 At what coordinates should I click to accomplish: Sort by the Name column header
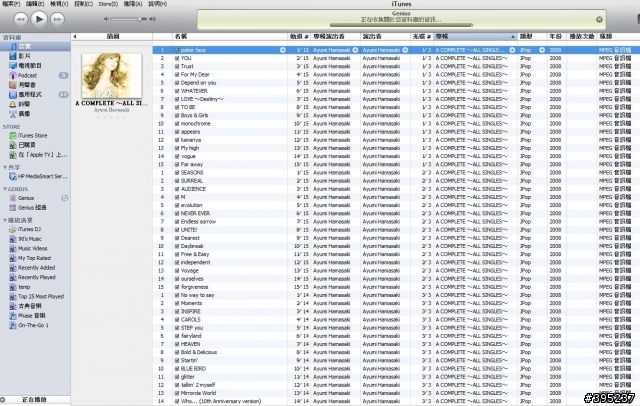click(x=230, y=36)
